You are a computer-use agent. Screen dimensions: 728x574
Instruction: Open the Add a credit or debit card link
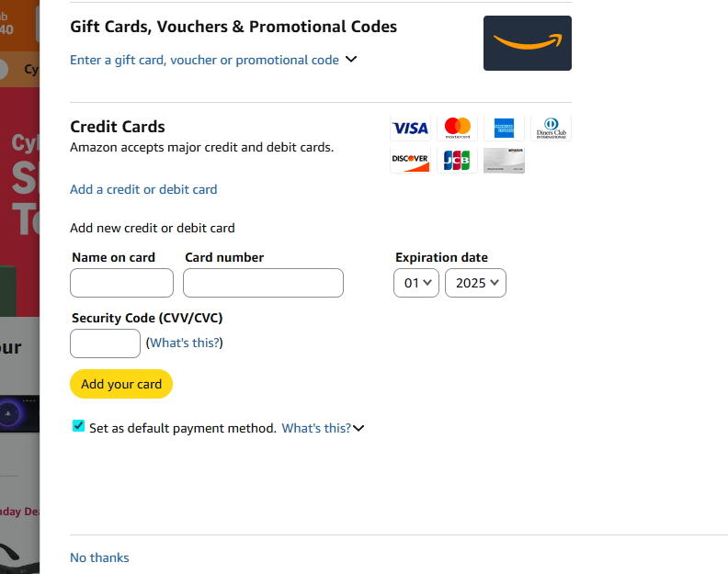(x=143, y=189)
